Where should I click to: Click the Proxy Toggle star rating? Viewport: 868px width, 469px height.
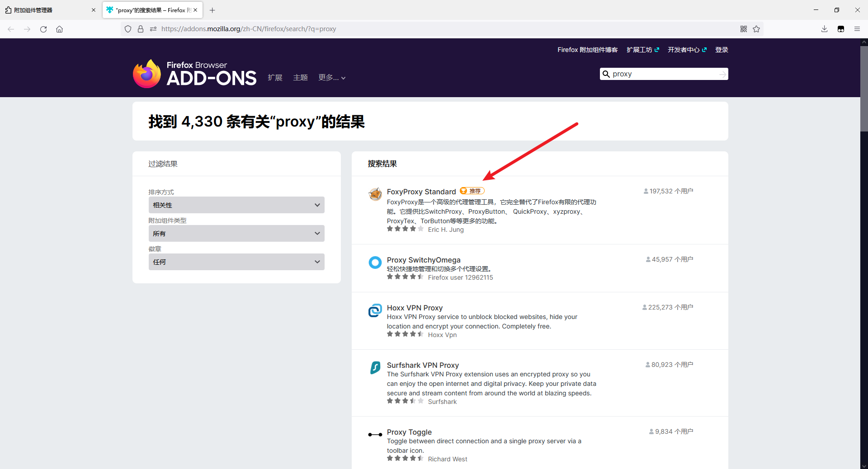405,459
